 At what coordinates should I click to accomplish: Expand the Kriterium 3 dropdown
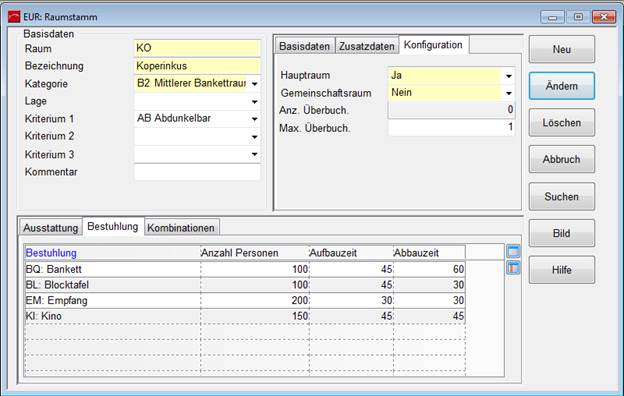(255, 154)
